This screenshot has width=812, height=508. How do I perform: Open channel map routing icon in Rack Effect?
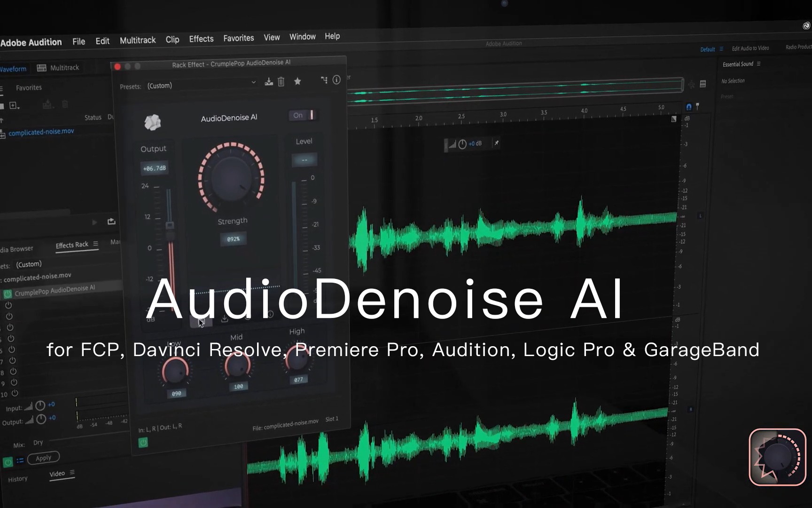[324, 80]
